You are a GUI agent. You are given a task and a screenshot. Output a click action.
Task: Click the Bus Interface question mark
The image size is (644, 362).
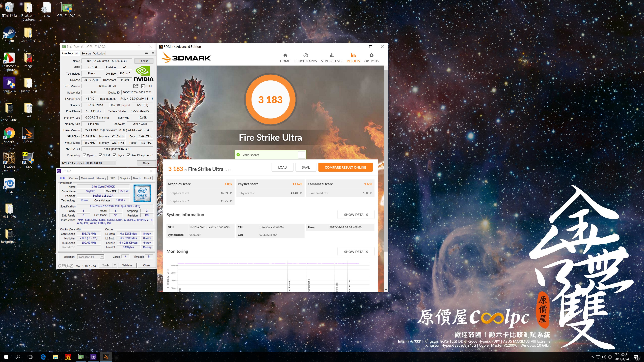click(152, 98)
